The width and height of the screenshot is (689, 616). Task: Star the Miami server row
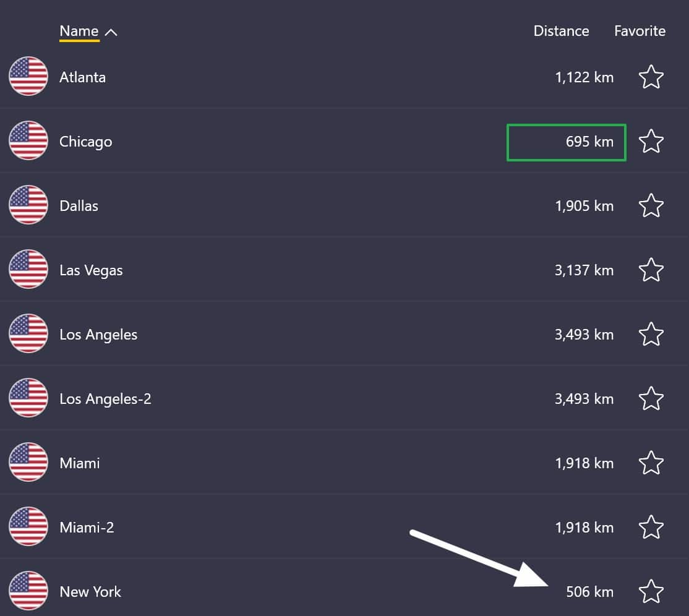click(x=651, y=463)
